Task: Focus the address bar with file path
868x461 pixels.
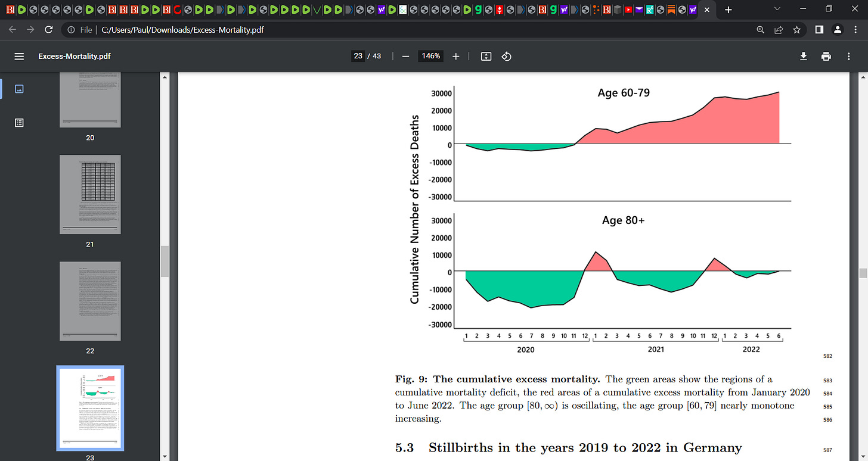Action: click(x=405, y=29)
